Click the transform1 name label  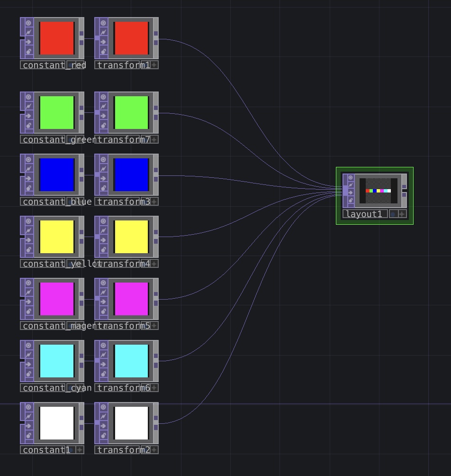click(117, 64)
